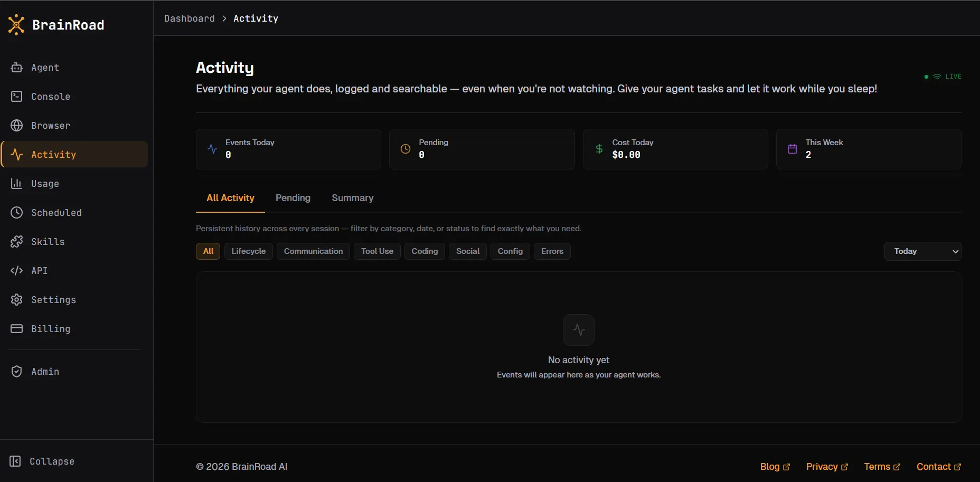Click the API code brackets icon

(x=17, y=271)
